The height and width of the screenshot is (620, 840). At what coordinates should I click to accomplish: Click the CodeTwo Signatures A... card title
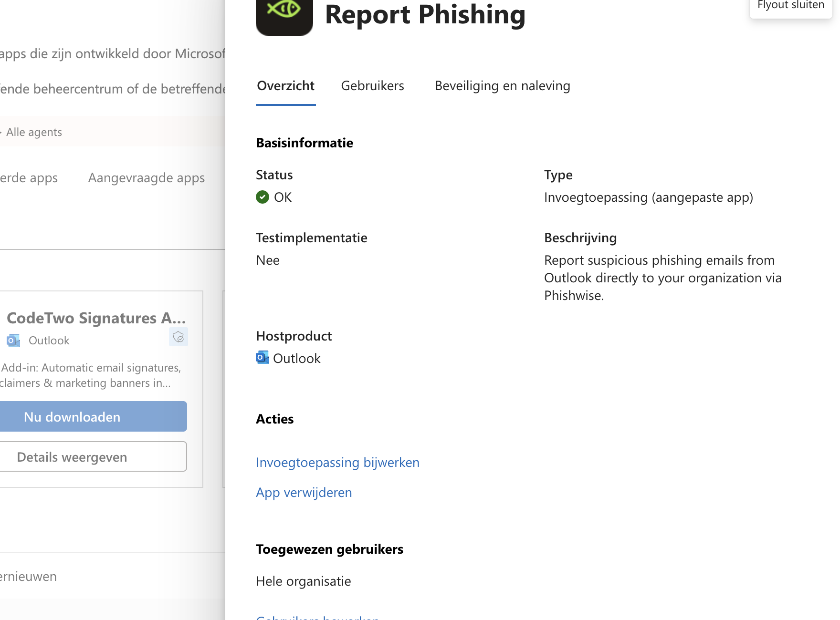click(96, 318)
